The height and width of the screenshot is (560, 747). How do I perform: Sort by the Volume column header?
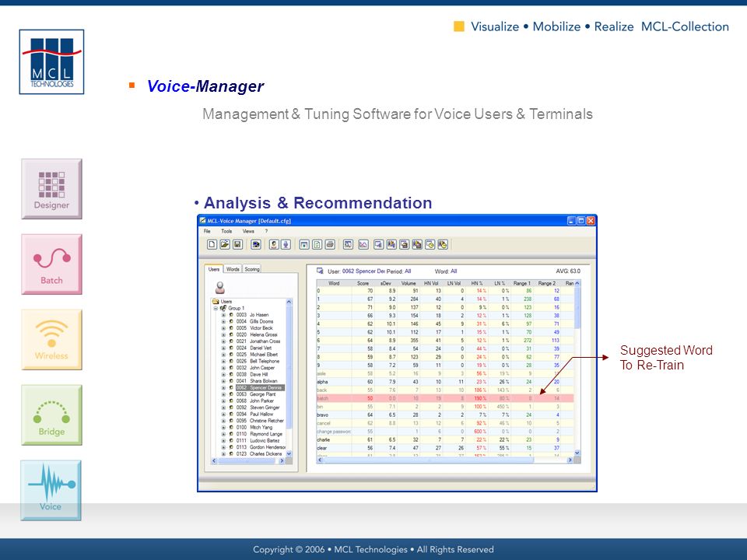pos(409,283)
